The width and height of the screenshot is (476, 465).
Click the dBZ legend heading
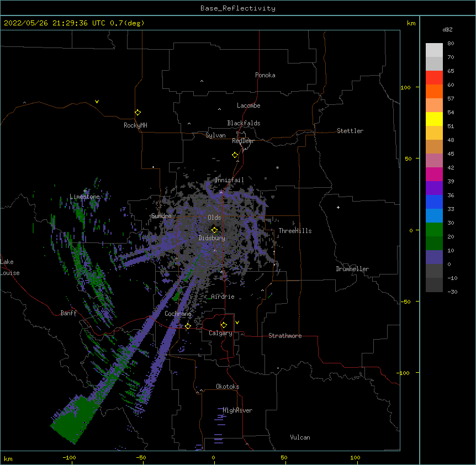tap(447, 29)
